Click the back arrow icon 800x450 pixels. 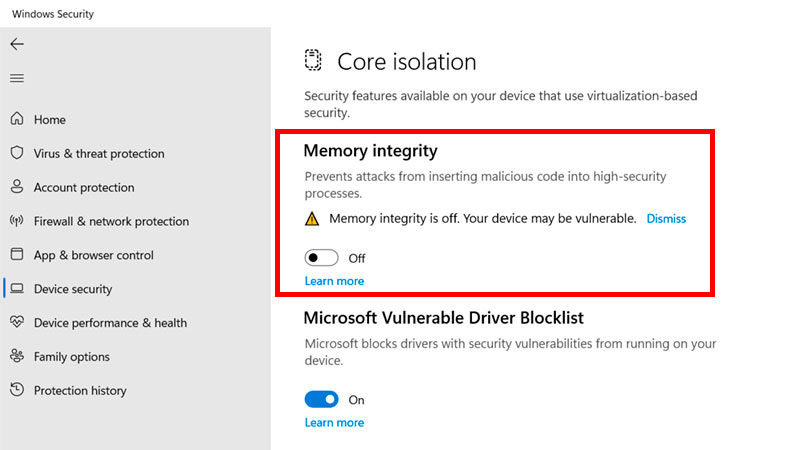coord(16,44)
